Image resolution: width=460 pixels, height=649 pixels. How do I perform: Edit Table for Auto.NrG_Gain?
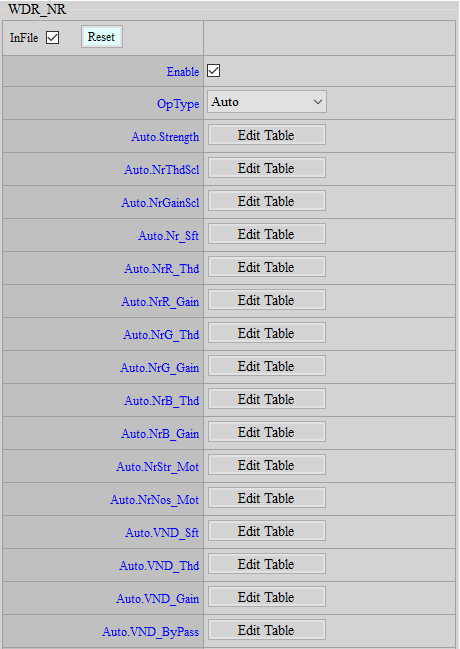pyautogui.click(x=267, y=366)
